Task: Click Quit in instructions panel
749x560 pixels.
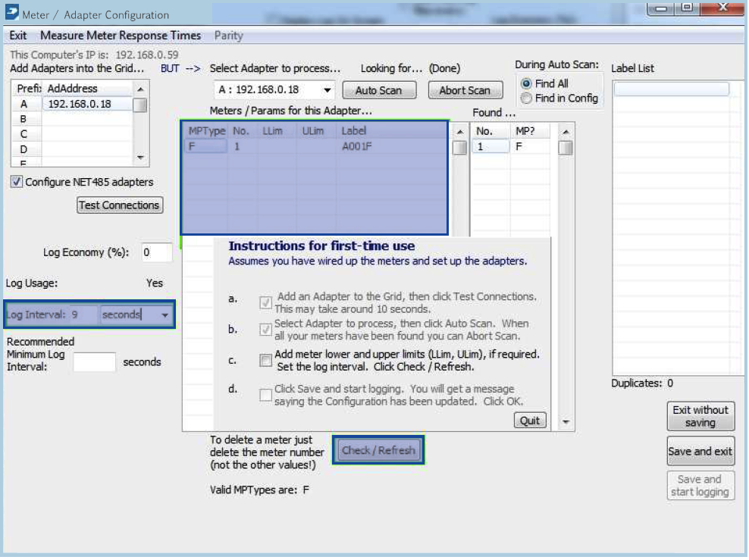Action: (x=530, y=421)
